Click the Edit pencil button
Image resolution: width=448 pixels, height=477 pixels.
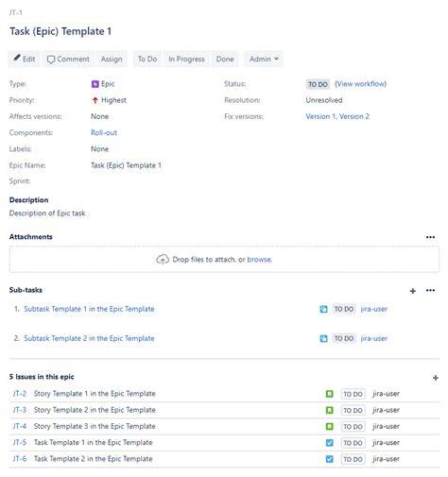[x=25, y=59]
